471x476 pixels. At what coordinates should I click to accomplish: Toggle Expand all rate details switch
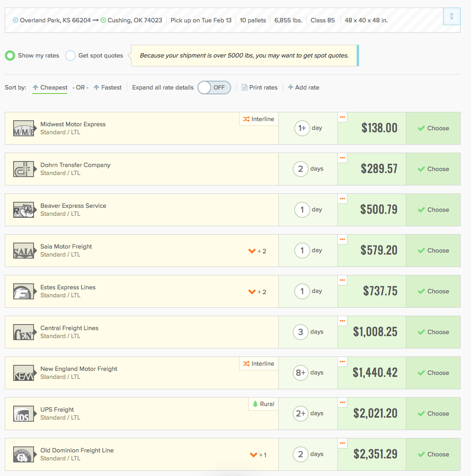pos(214,88)
